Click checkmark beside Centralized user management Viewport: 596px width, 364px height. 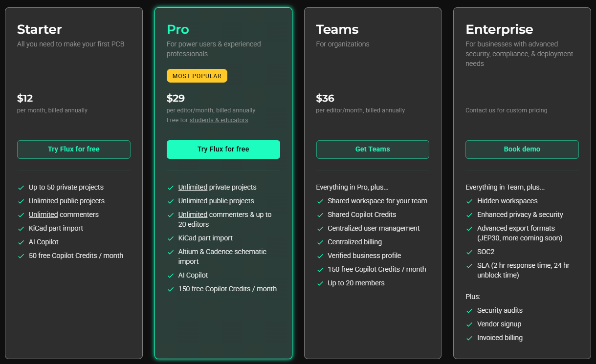tap(320, 229)
